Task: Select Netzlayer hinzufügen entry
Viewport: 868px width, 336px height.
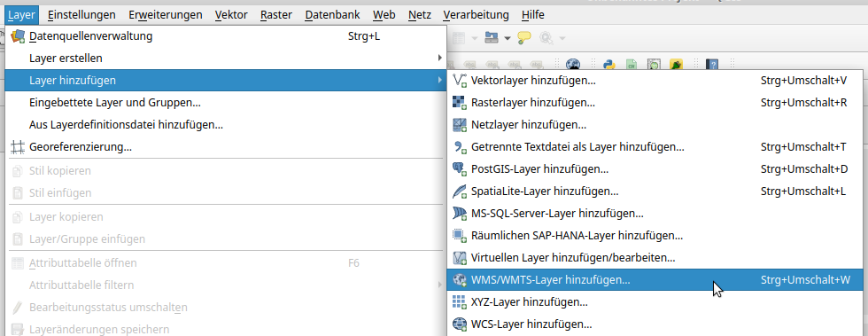Action: 655,125
